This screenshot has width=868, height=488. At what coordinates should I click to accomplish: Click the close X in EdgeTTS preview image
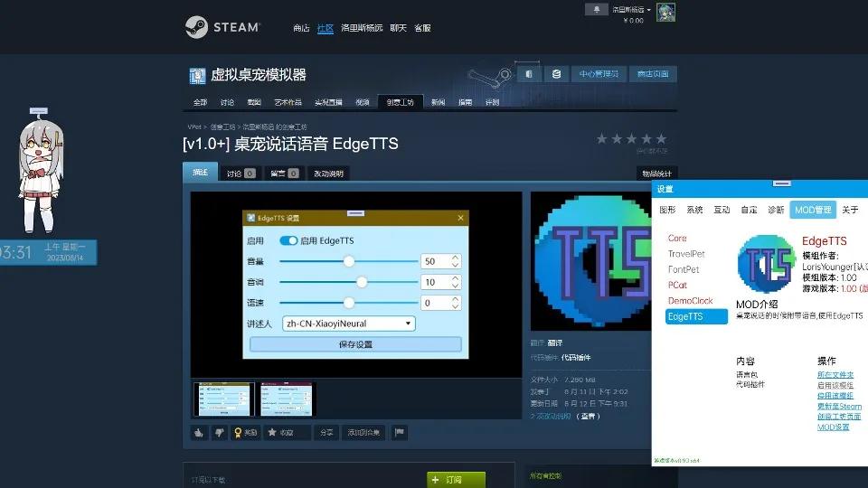click(x=460, y=218)
